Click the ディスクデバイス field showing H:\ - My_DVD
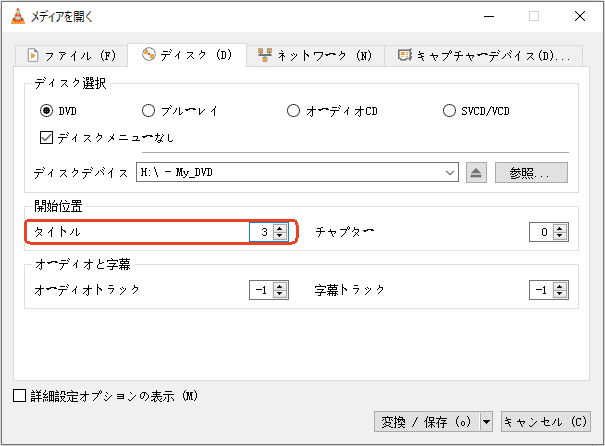The width and height of the screenshot is (605, 446). tap(297, 172)
